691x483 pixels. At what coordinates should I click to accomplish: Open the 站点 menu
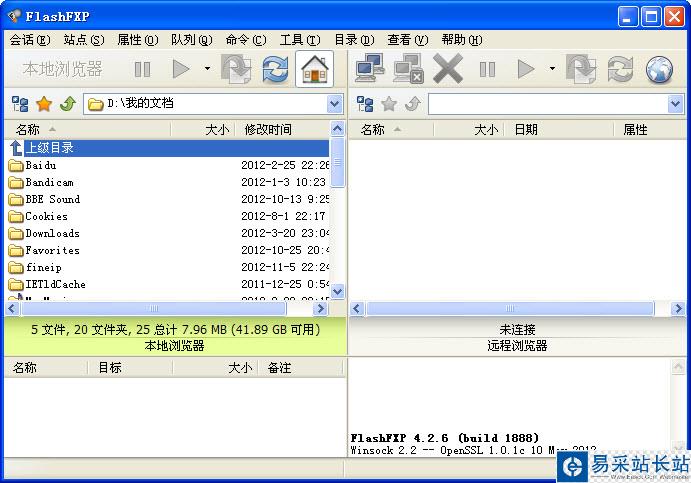[84, 40]
